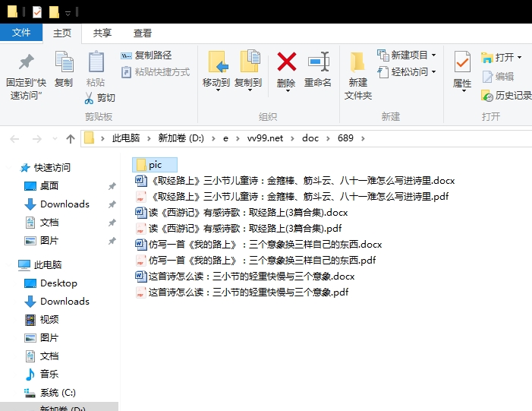Select 仿写一首《我的路上》 docx file

coord(259,245)
